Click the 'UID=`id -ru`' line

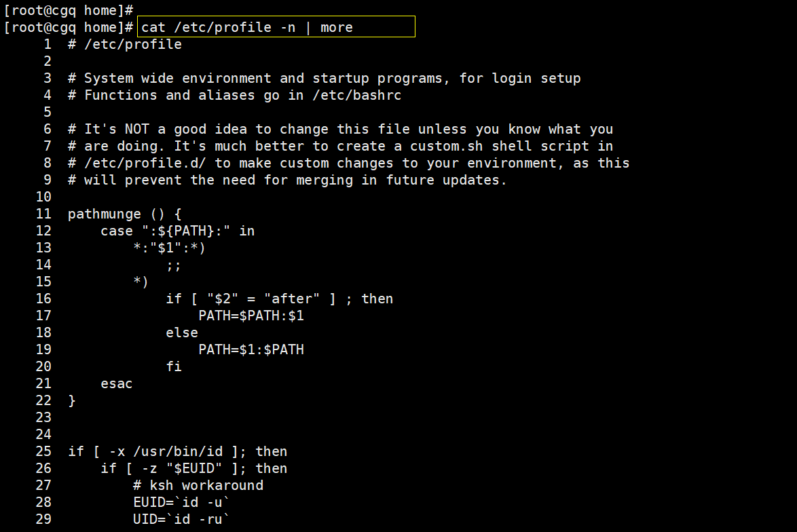(182, 519)
